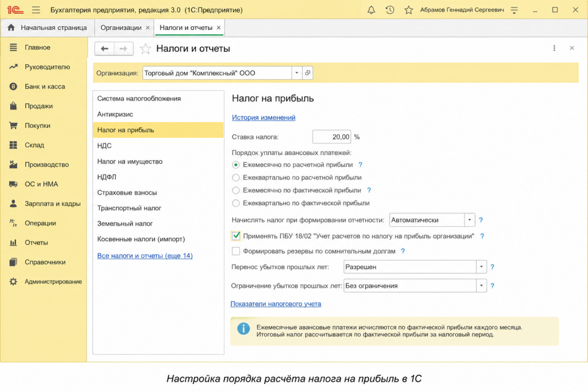
Task: Show help for Ежемесячно по расчетной прибыли
Action: (x=361, y=165)
